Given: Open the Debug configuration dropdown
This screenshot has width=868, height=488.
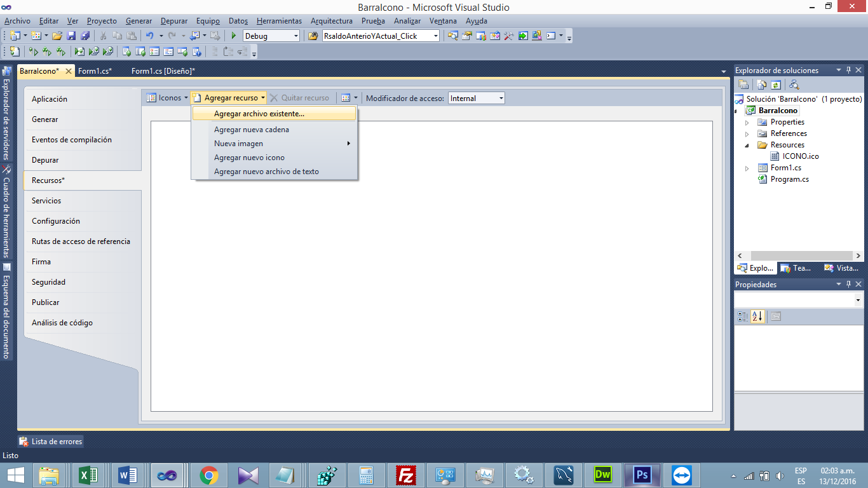Looking at the screenshot, I should (x=296, y=36).
